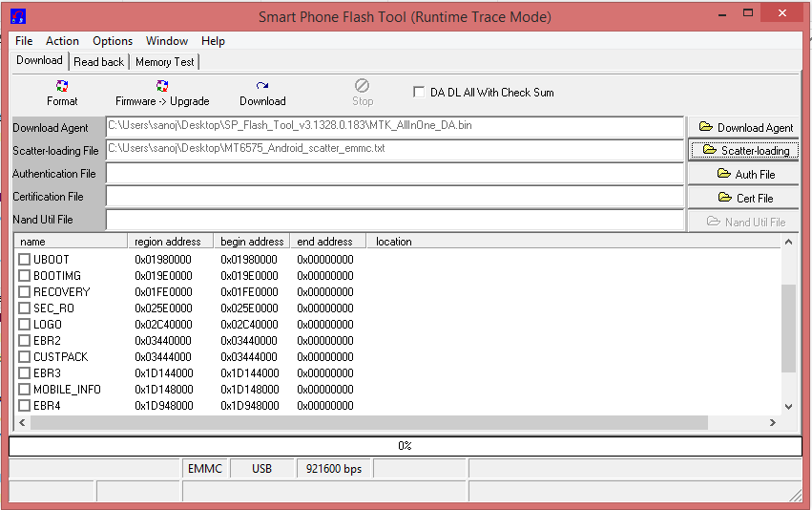Click the Format toolbar icon
Viewport: 812px width, 510px height.
(x=62, y=86)
